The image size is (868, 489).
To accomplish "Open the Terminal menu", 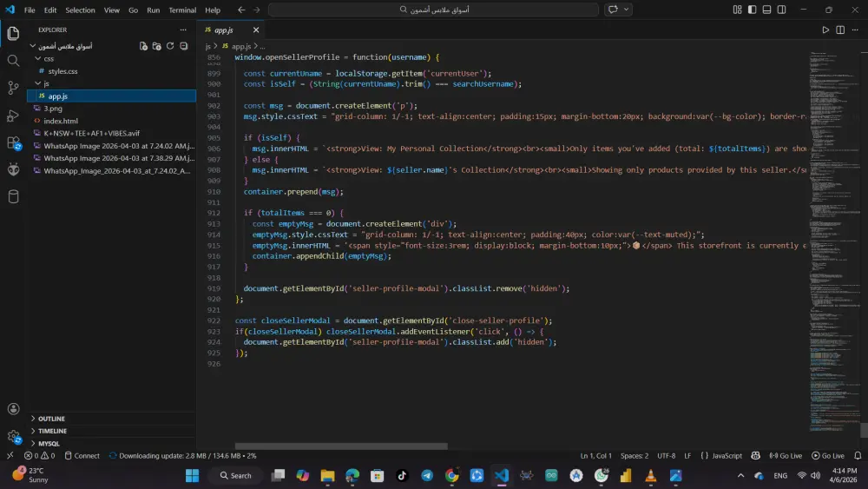I will [182, 10].
